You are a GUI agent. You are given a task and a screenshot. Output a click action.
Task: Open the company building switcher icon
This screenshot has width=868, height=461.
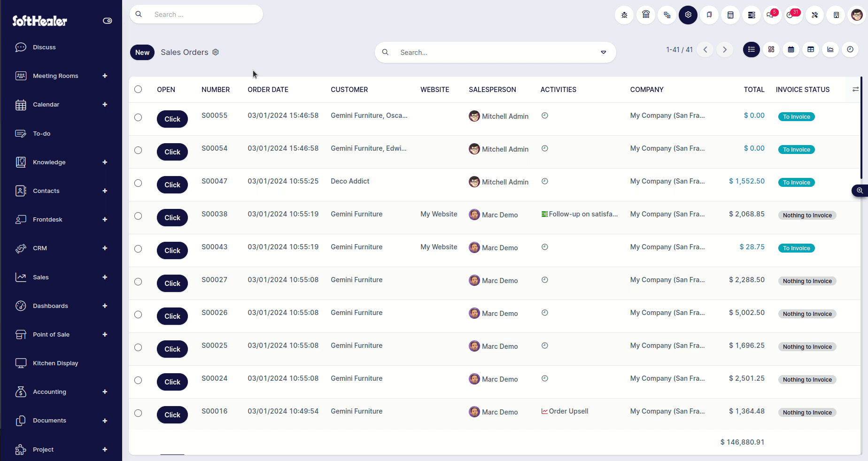(x=836, y=15)
